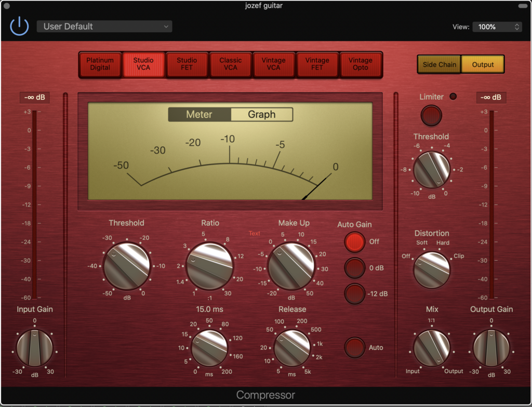This screenshot has height=407, width=532.
Task: Enable Auto release button
Action: [354, 347]
